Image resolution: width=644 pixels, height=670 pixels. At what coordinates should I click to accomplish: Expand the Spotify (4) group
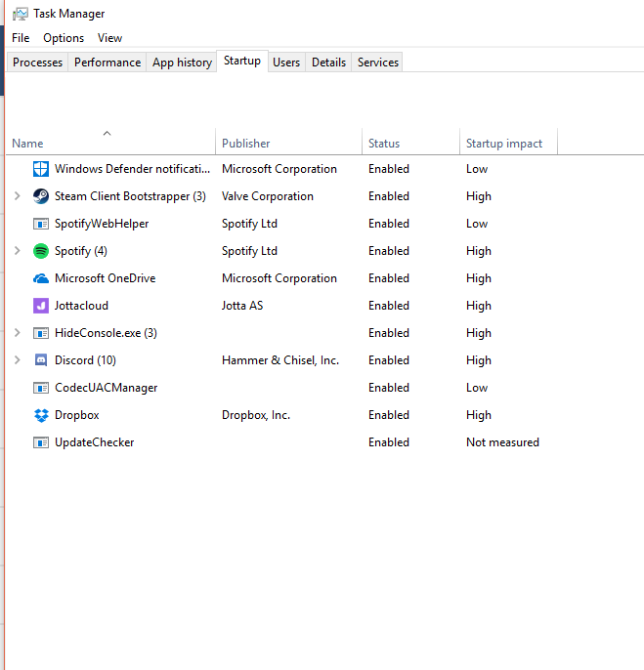click(18, 251)
